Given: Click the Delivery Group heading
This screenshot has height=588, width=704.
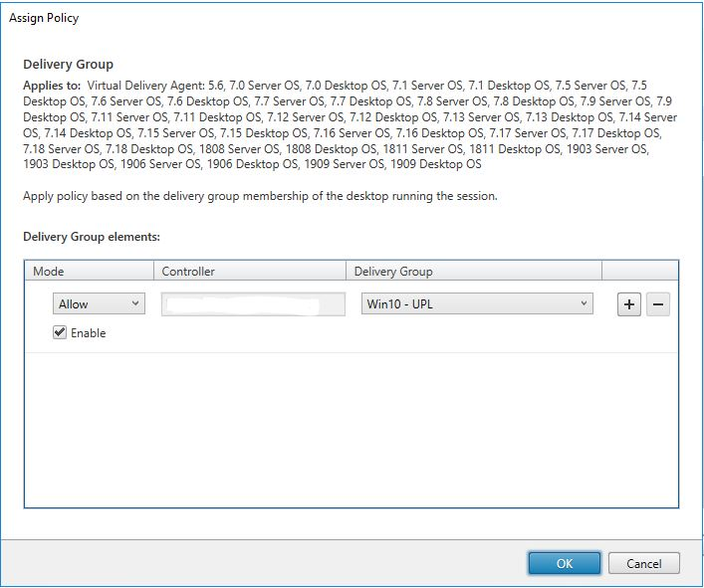Looking at the screenshot, I should [69, 64].
